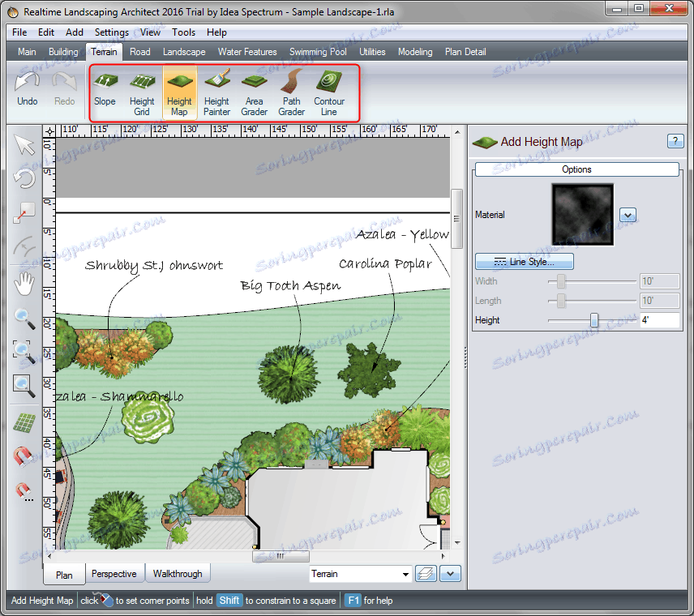This screenshot has width=694, height=616.
Task: Toggle the layers icon beside Terrain dropdown
Action: pos(426,574)
